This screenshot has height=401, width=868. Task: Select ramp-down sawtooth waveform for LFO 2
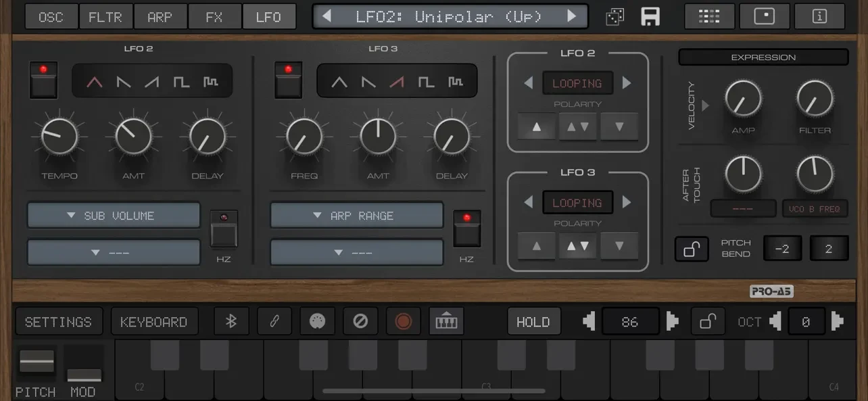124,82
